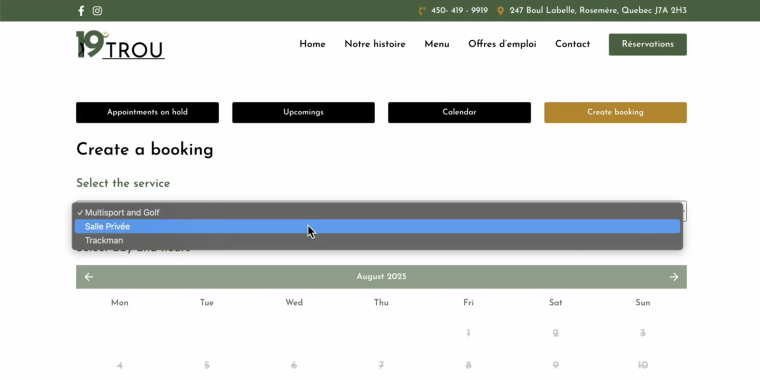Click the Tue column header
This screenshot has width=760, height=380.
pos(207,303)
